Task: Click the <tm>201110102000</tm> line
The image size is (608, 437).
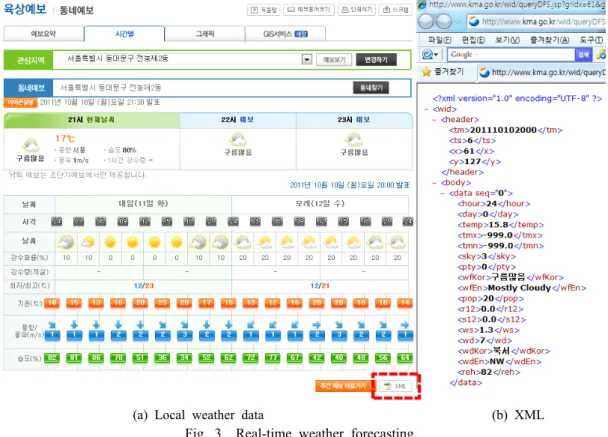Action: pyautogui.click(x=505, y=130)
